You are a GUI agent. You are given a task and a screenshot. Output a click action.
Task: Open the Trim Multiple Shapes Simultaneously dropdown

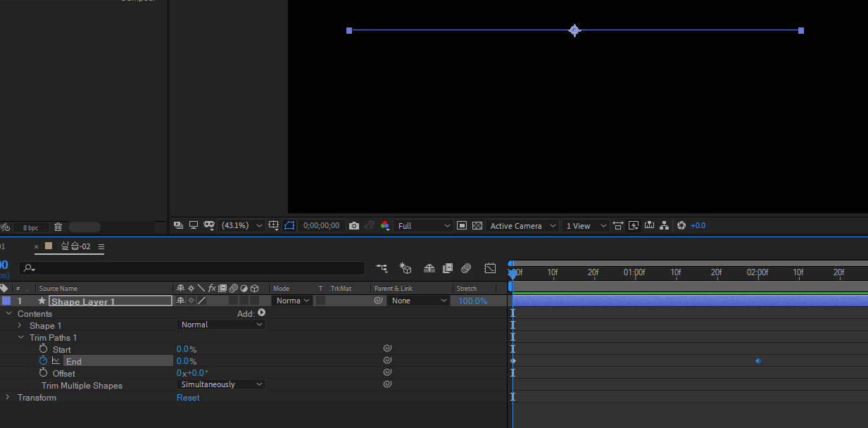point(220,384)
